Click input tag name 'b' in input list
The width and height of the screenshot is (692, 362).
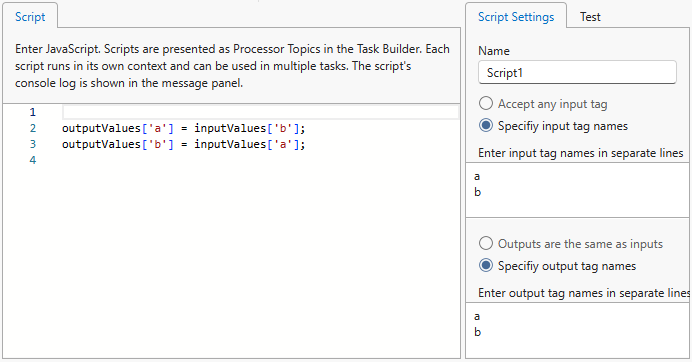pyautogui.click(x=477, y=192)
